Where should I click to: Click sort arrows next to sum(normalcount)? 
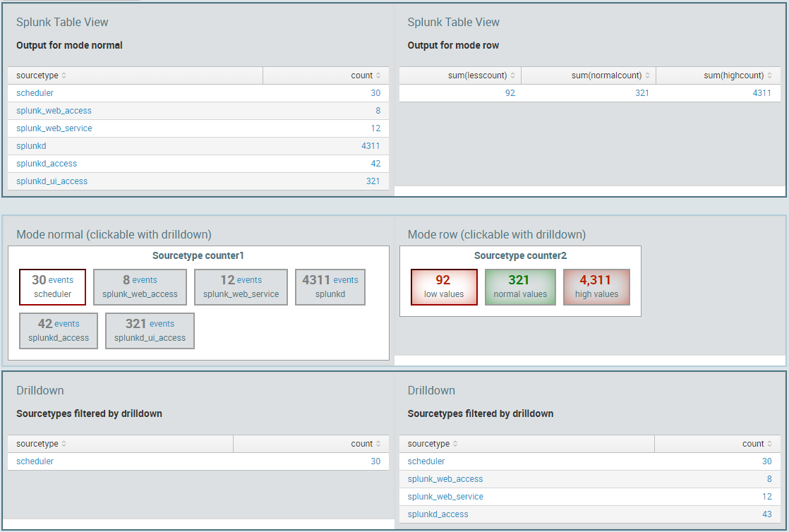tap(648, 75)
